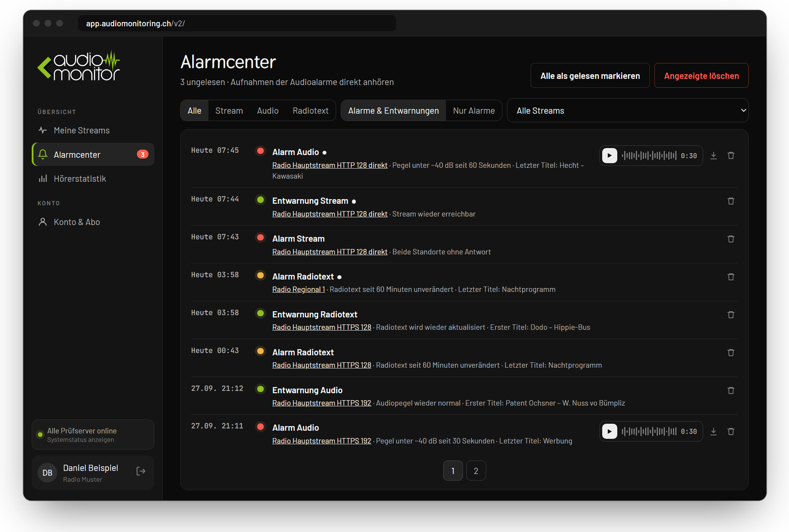This screenshot has height=532, width=789.
Task: Go to page 2 of alarms
Action: coord(476,471)
